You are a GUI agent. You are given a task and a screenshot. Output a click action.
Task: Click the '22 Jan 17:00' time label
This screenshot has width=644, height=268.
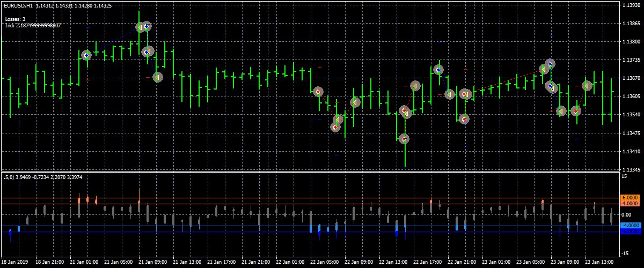pyautogui.click(x=427, y=263)
